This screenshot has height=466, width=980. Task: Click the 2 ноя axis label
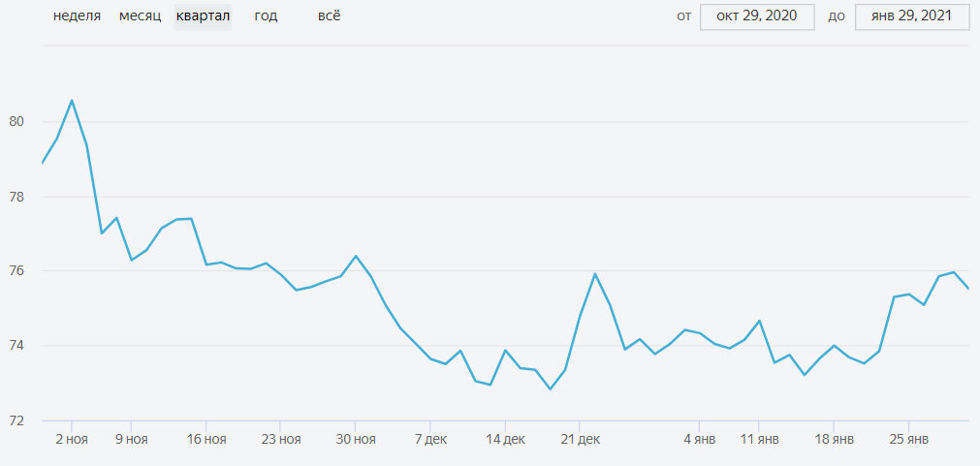coord(72,440)
